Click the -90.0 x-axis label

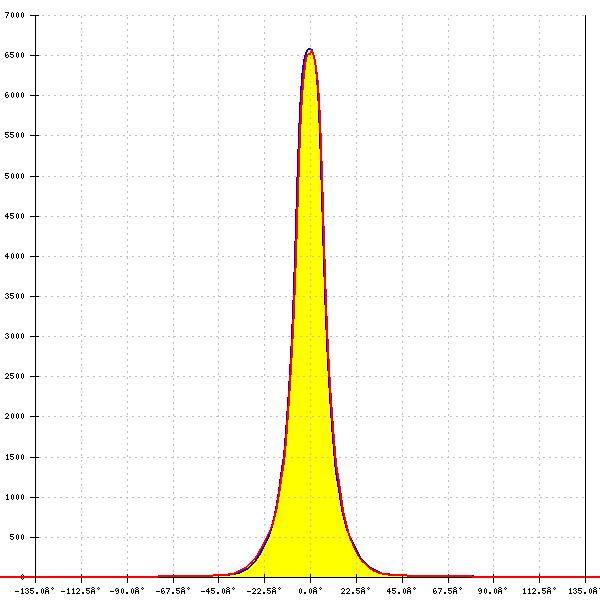[x=127, y=591]
